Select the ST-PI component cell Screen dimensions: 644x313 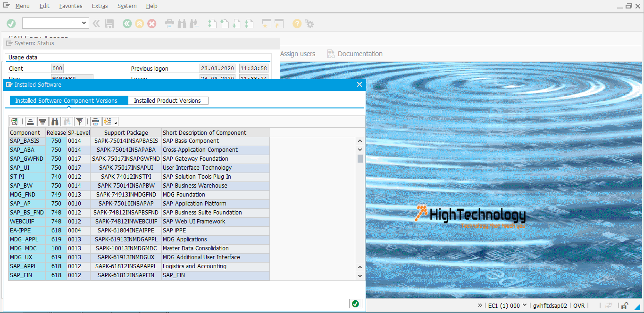coord(27,177)
